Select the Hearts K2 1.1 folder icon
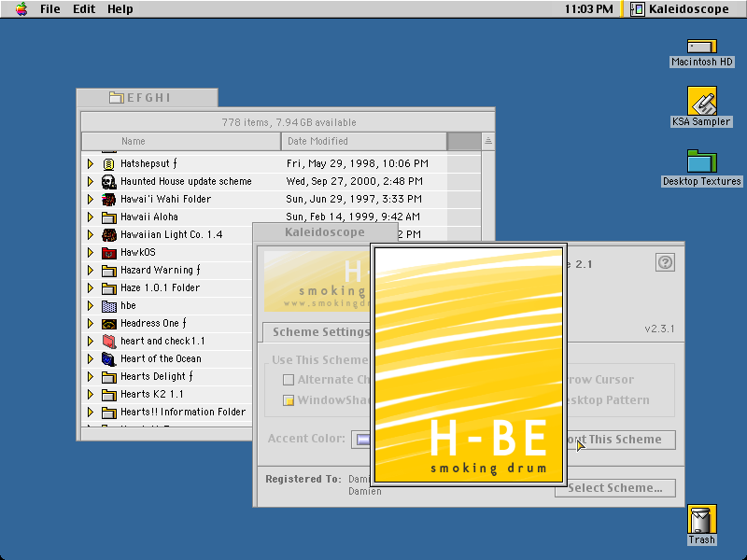Screen dimensions: 747x560 (109, 395)
